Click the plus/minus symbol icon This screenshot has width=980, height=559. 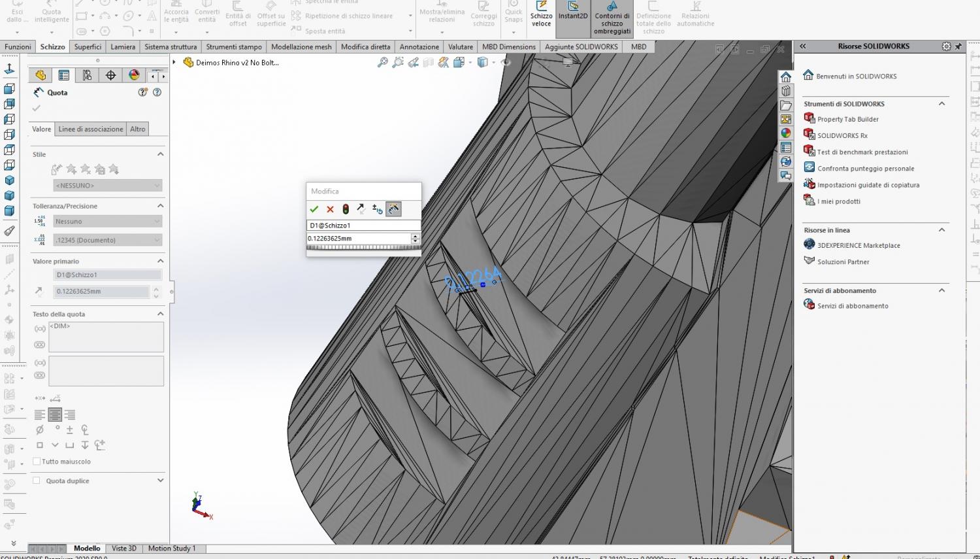tap(70, 430)
